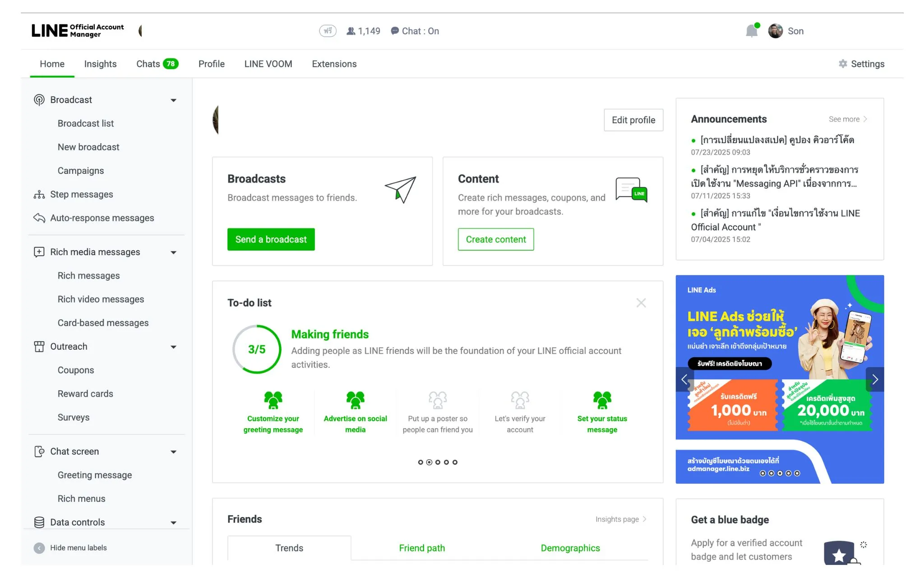Click Advertise on social media icon
The image size is (924, 578).
point(355,400)
